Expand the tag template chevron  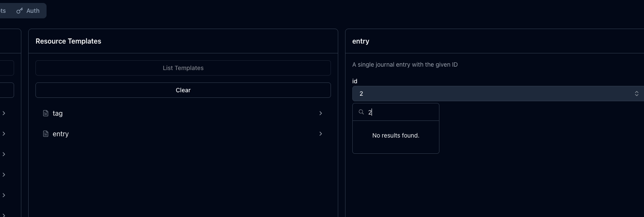click(x=320, y=113)
